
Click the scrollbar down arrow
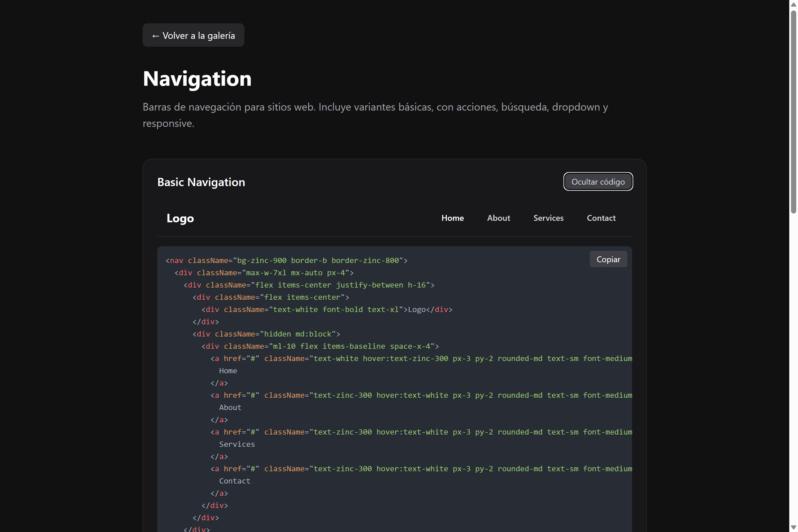point(793,528)
